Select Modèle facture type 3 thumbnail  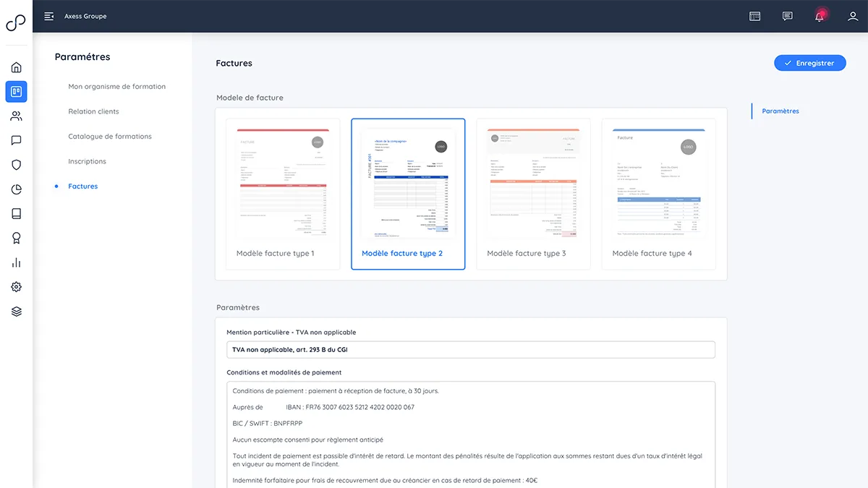[x=534, y=194]
